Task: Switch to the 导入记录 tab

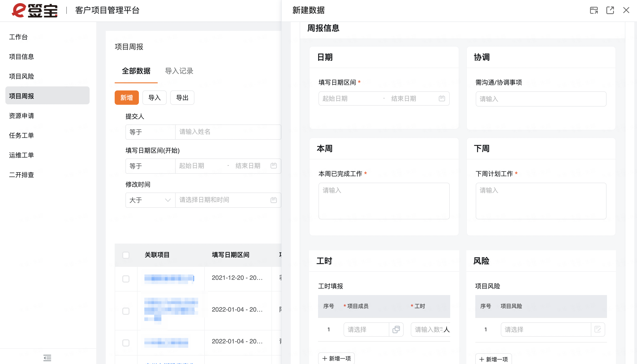Action: coord(179,71)
